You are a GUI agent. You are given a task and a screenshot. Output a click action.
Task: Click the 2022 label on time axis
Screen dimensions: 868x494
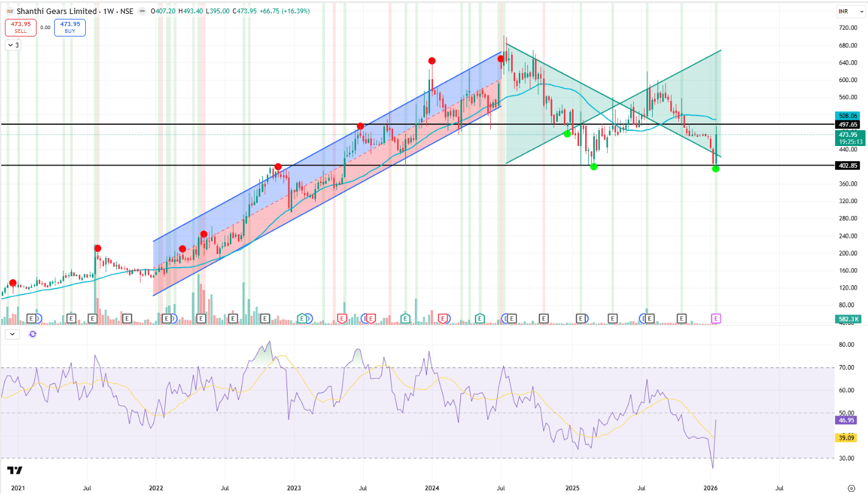(156, 488)
